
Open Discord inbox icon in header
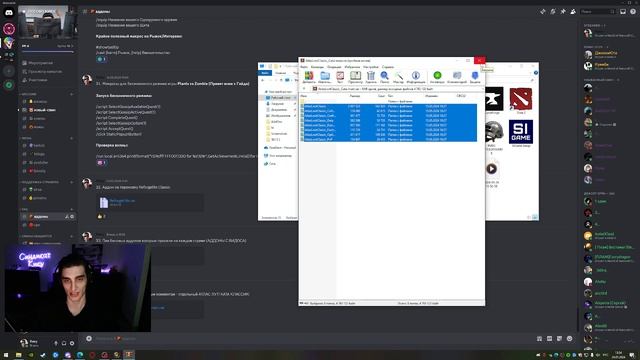(623, 11)
